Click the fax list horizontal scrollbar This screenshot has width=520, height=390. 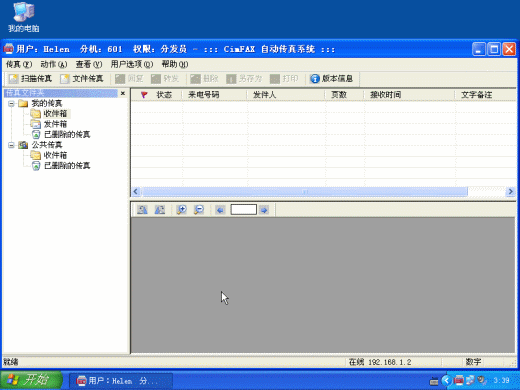(x=323, y=192)
